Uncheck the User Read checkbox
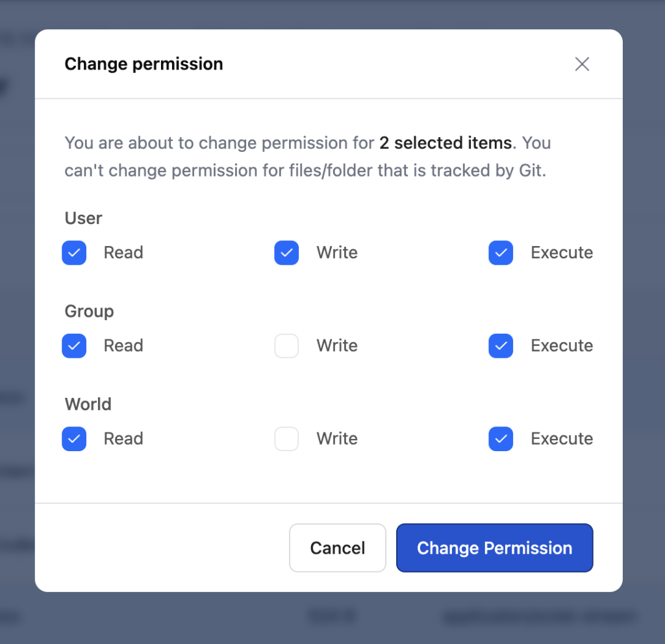Screen dimensions: 665x644 (74, 253)
